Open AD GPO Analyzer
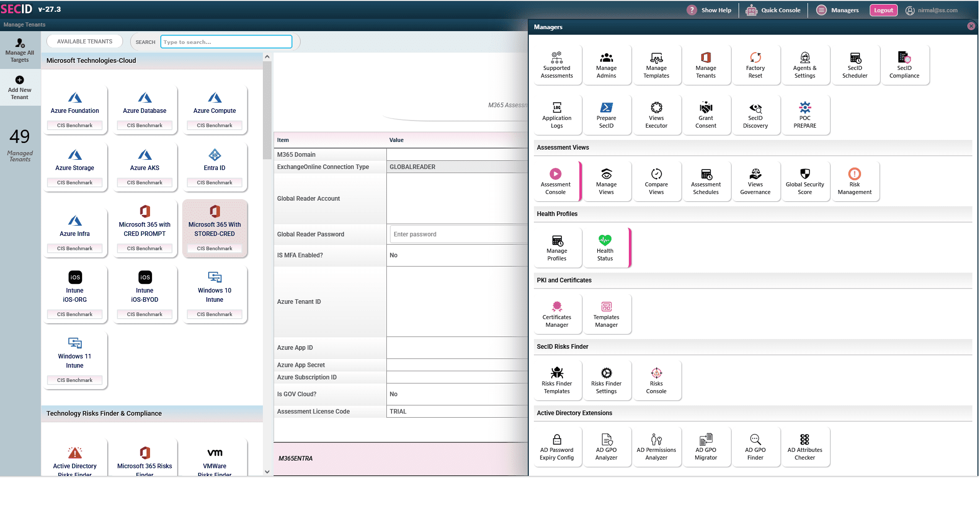 (x=606, y=447)
